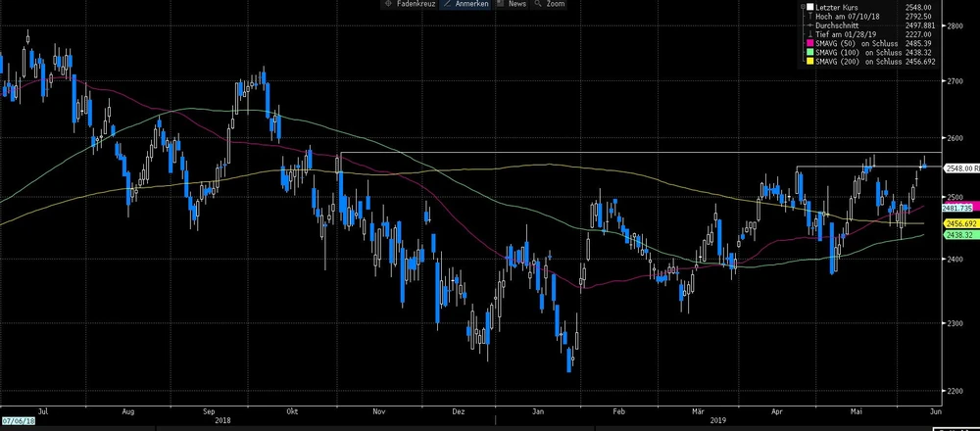The image size is (980, 431).
Task: Click the magenta SMAVG (50) color swatch
Action: click(x=809, y=43)
